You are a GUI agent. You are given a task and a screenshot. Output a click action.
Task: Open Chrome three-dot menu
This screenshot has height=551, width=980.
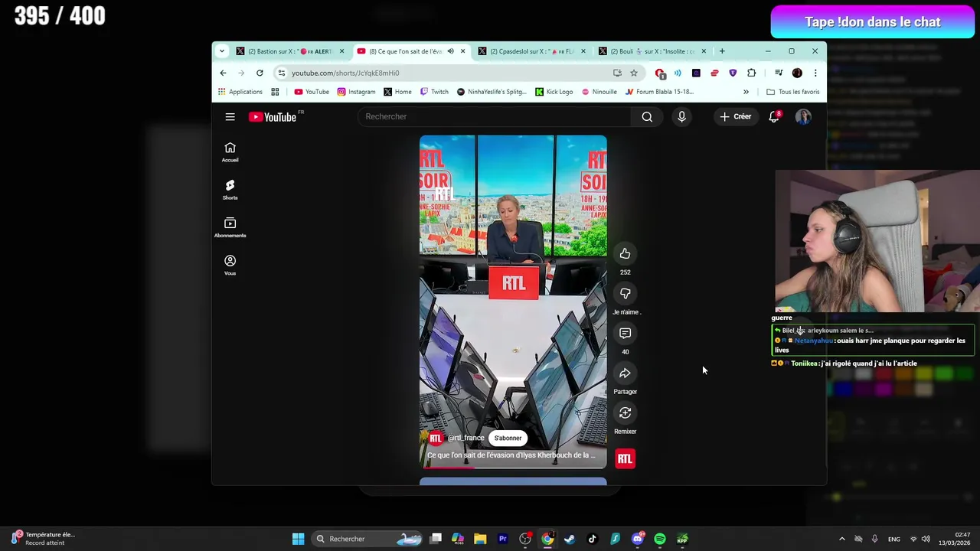tap(815, 73)
